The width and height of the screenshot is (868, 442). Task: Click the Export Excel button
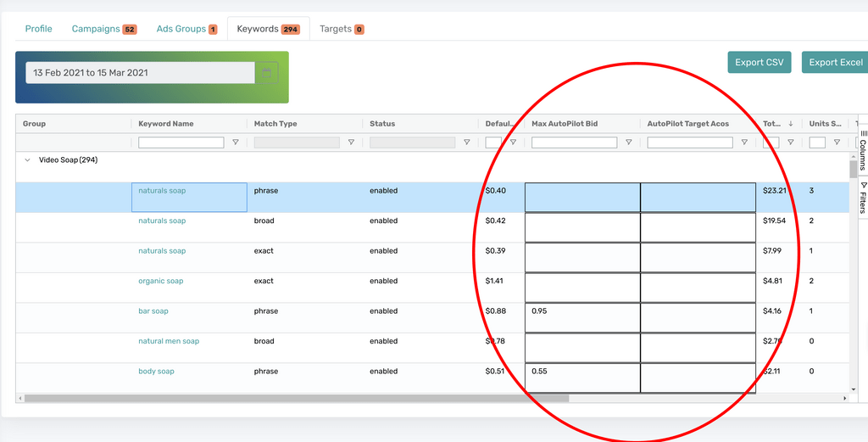835,62
